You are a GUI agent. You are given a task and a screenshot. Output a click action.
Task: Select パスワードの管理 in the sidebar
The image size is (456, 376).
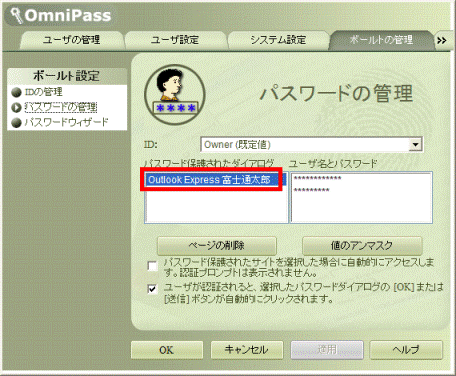point(61,107)
